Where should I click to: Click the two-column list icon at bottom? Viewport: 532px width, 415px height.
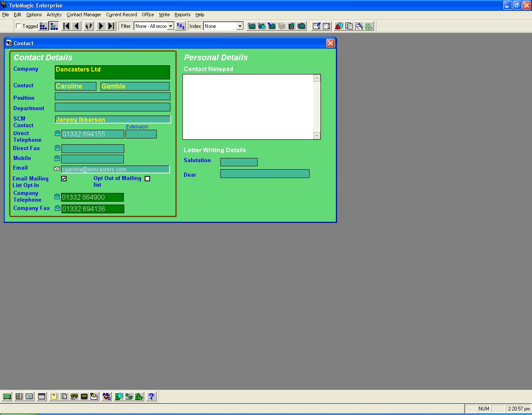pyautogui.click(x=19, y=397)
